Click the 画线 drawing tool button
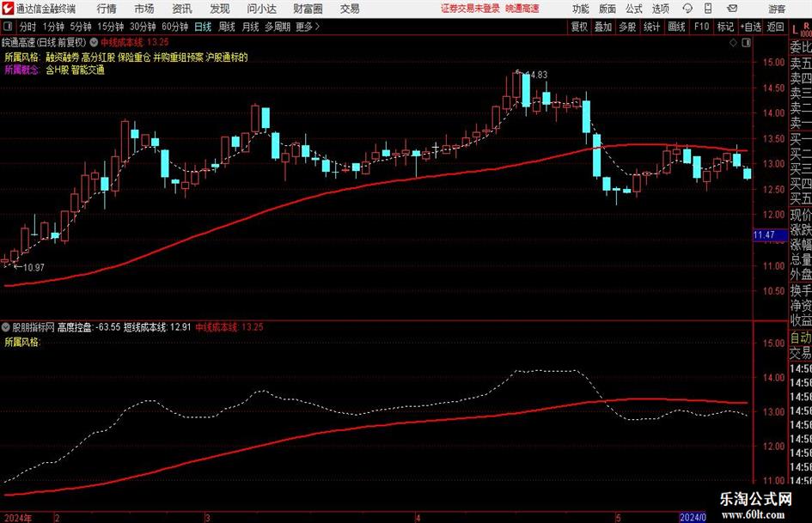Screen dimensions: 812x523 point(676,27)
